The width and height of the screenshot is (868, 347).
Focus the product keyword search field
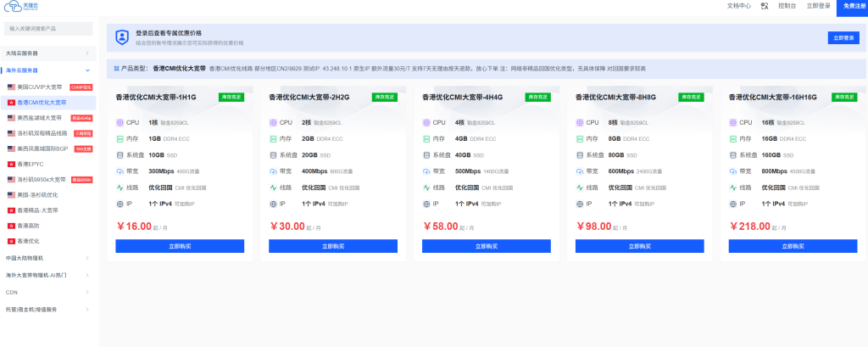(48, 28)
